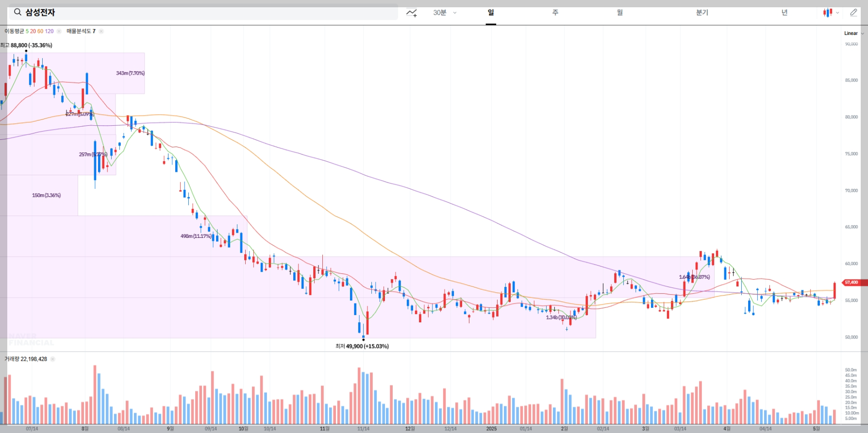The height and width of the screenshot is (433, 868).
Task: Click the candlestick chart type icon
Action: (828, 13)
